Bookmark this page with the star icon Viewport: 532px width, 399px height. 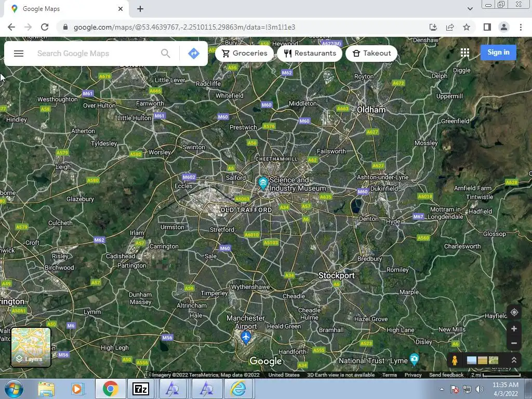click(x=467, y=27)
